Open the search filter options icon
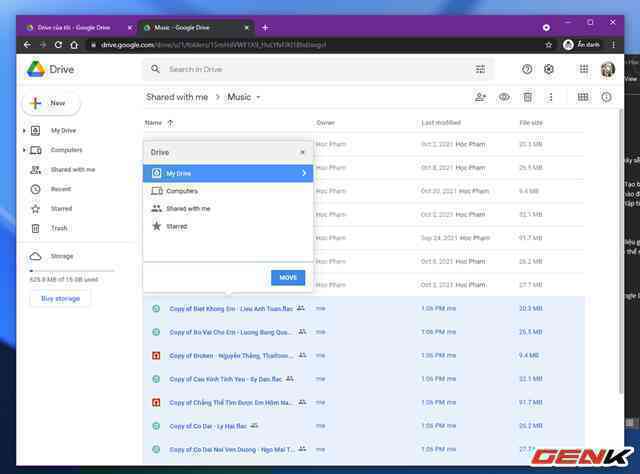The width and height of the screenshot is (640, 474). 480,69
